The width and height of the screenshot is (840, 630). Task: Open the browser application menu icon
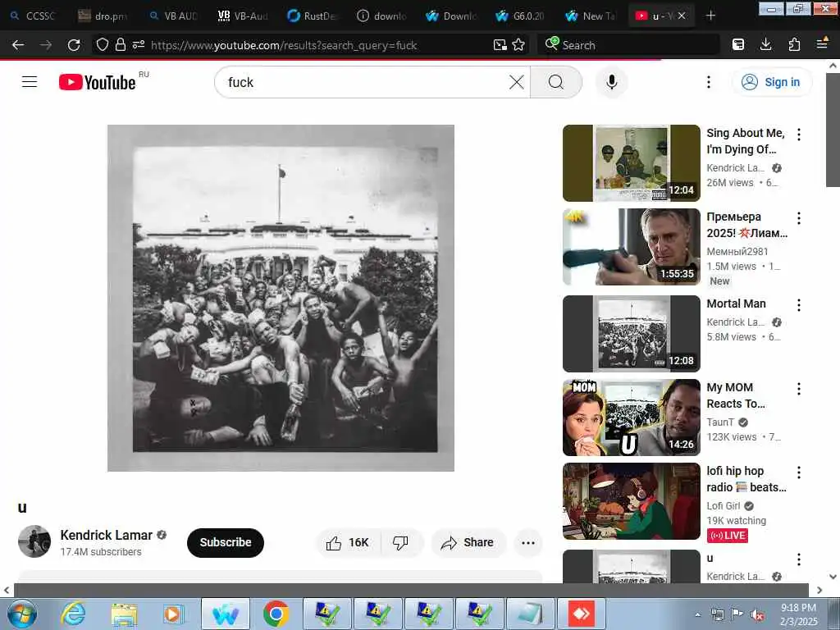[x=822, y=44]
